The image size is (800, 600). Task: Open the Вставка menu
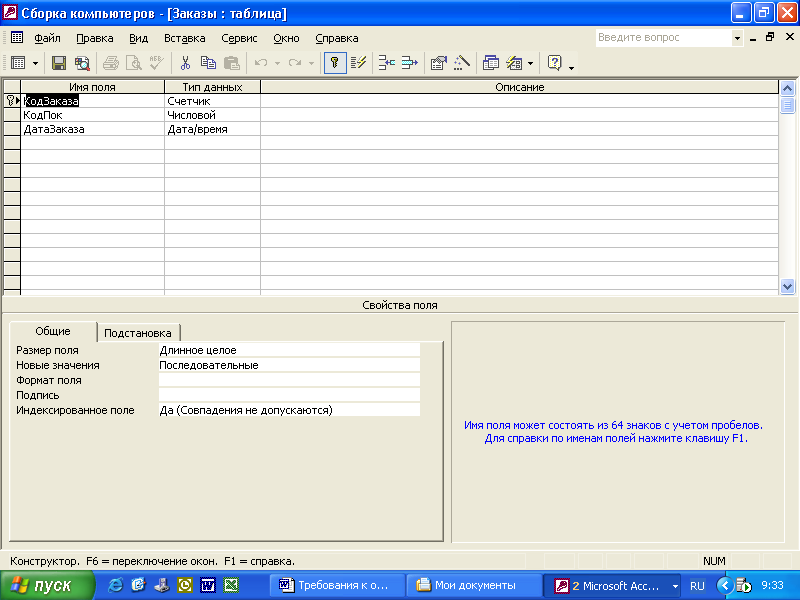pyautogui.click(x=184, y=38)
